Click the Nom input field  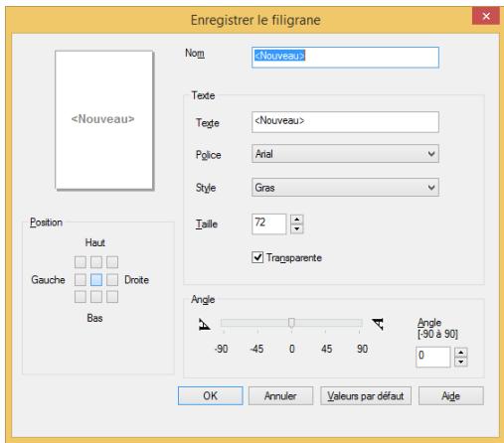(345, 58)
